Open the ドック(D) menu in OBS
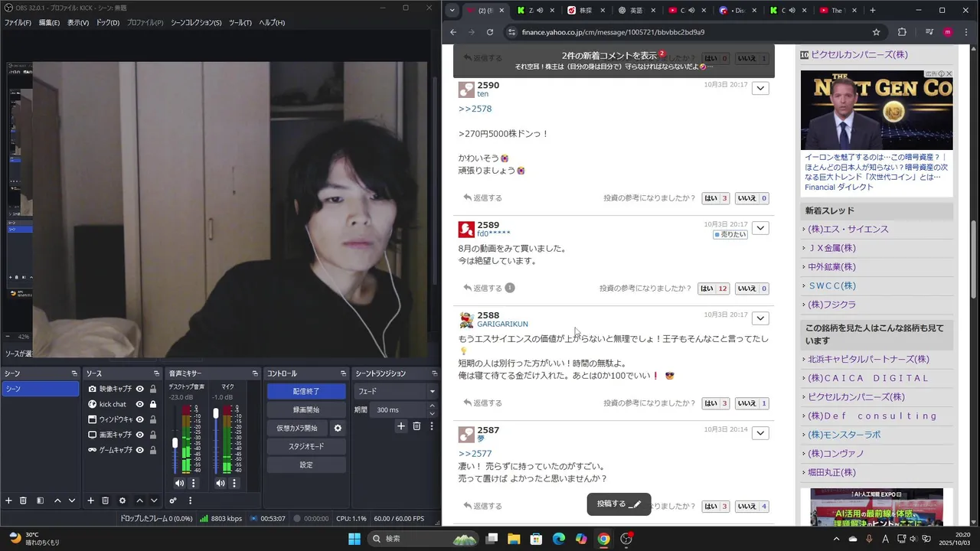 tap(108, 23)
